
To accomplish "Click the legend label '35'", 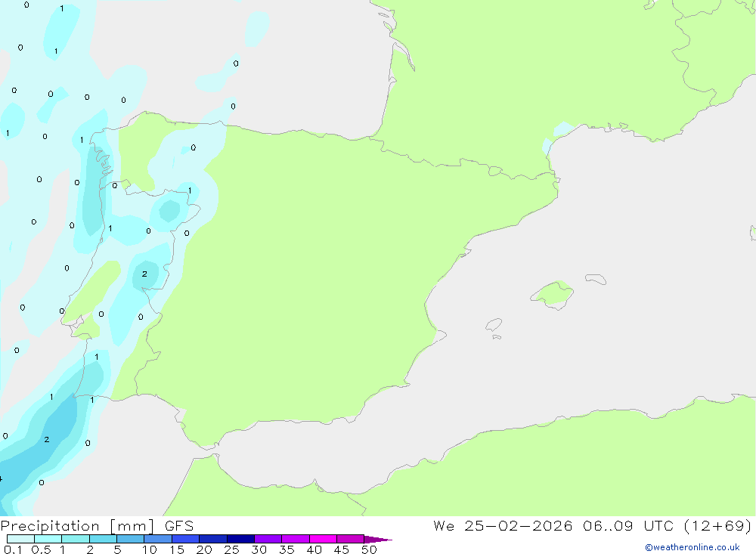I will tap(287, 549).
